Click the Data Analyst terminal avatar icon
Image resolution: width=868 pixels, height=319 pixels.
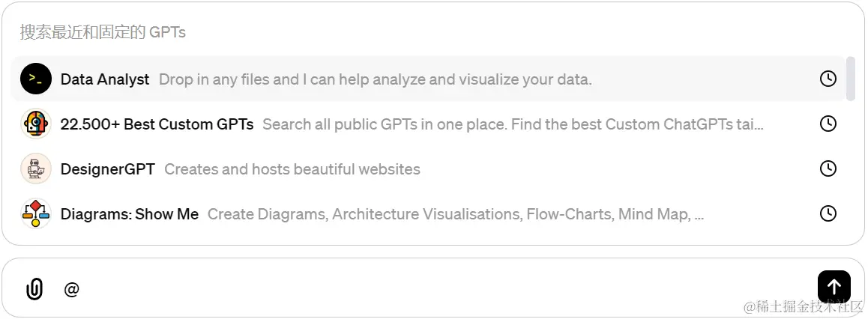coord(36,79)
